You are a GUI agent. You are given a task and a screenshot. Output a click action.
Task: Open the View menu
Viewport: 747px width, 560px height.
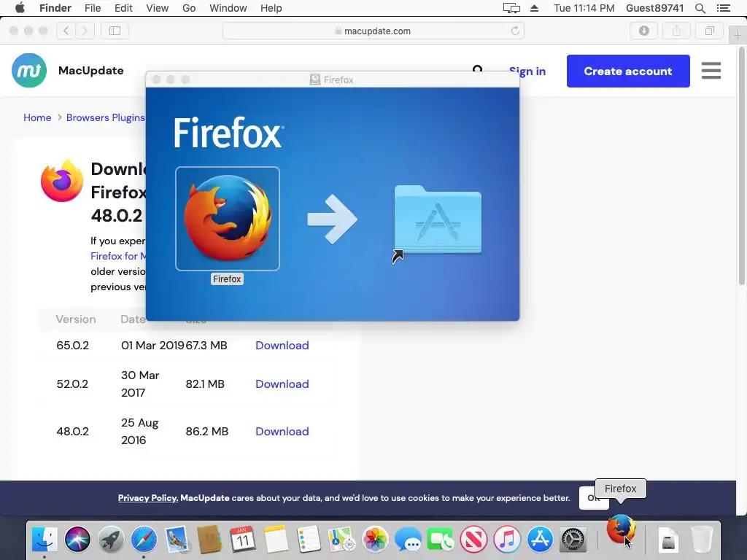pos(158,8)
